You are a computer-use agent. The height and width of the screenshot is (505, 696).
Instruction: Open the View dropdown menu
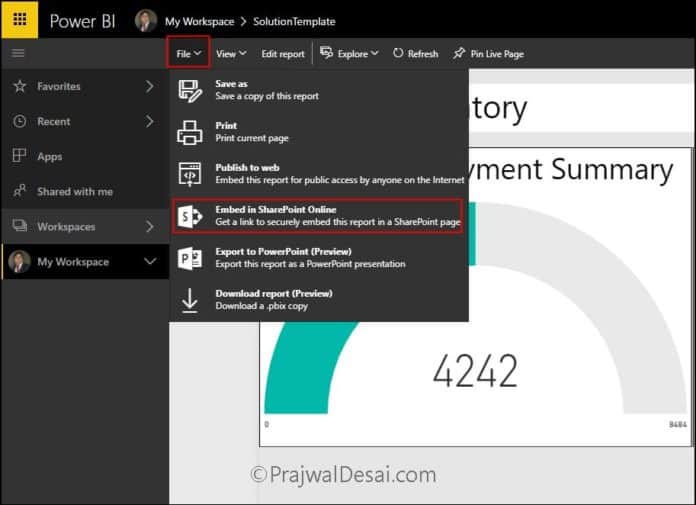click(231, 54)
